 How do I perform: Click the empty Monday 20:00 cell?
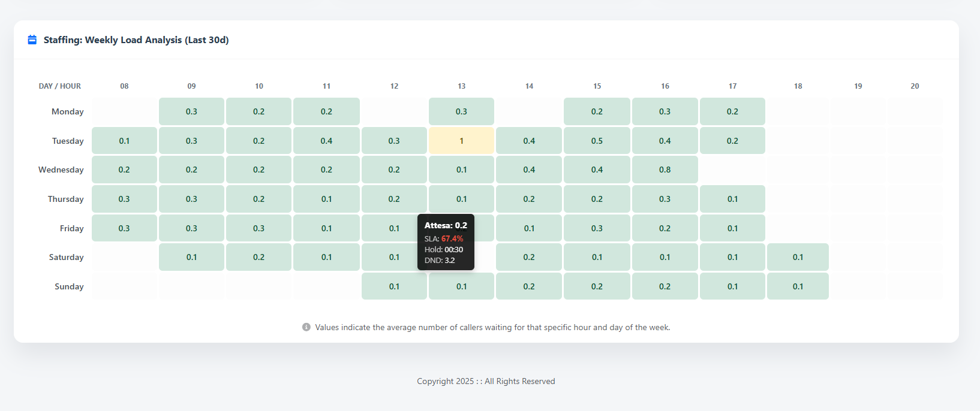[915, 111]
